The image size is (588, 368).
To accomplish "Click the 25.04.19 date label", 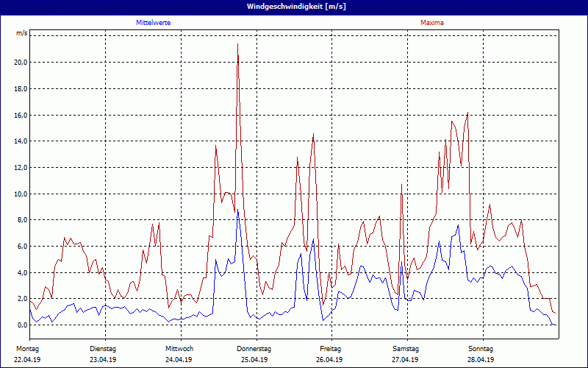I will (254, 360).
